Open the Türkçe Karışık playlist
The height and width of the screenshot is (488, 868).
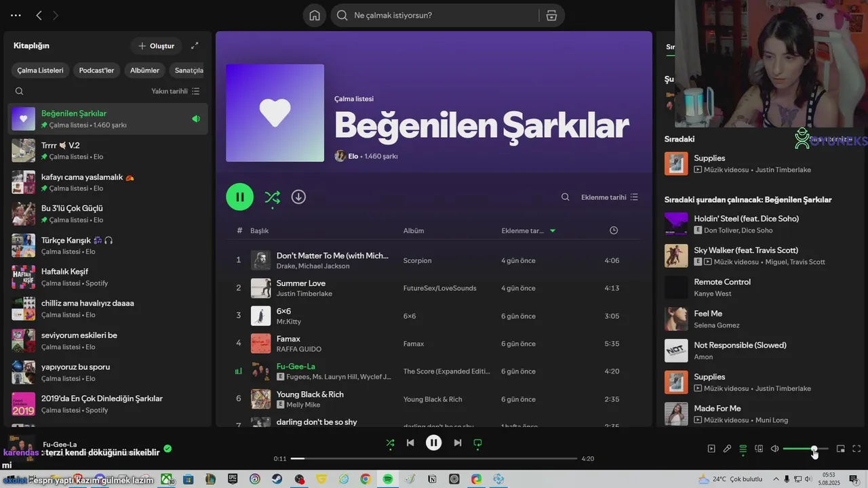click(x=108, y=245)
